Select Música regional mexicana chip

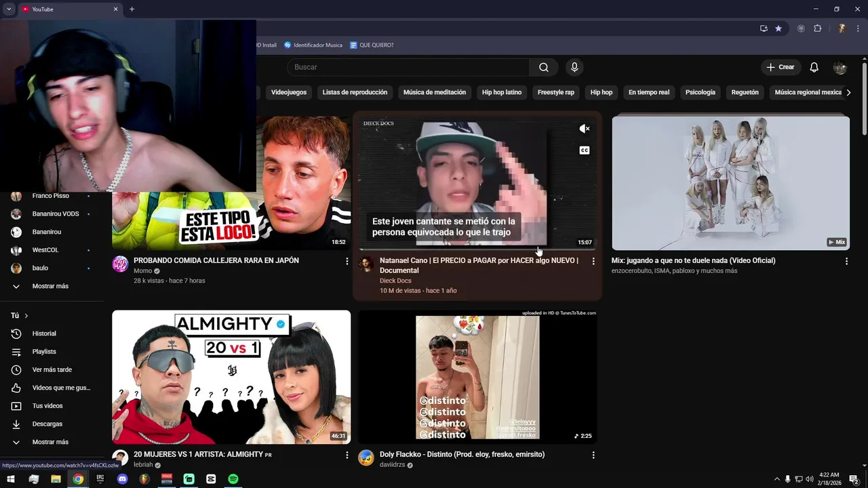pyautogui.click(x=807, y=92)
